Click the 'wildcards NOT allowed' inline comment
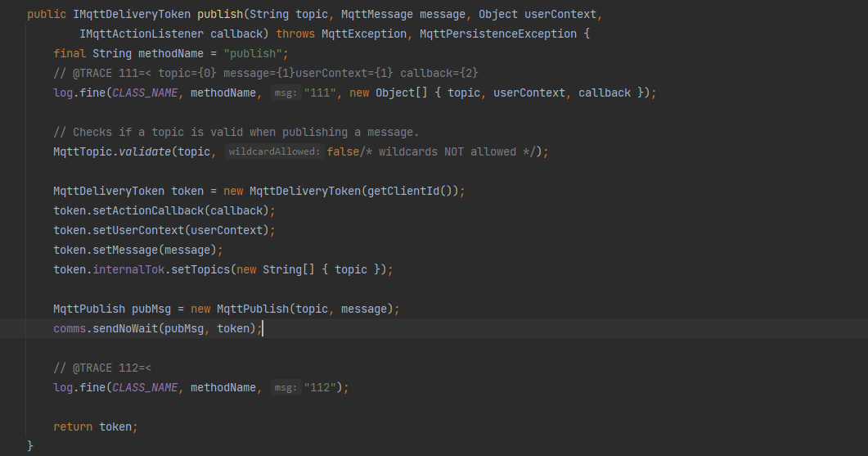This screenshot has width=868, height=456. pyautogui.click(x=447, y=151)
